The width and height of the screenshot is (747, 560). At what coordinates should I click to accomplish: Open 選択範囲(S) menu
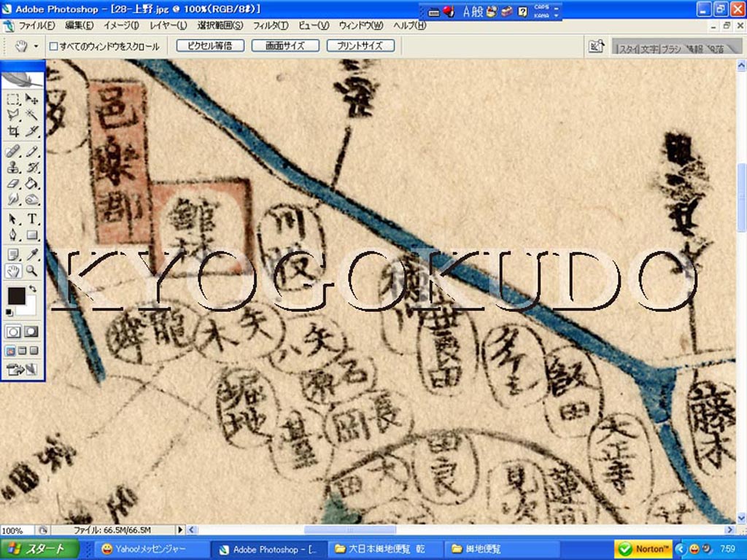click(220, 26)
